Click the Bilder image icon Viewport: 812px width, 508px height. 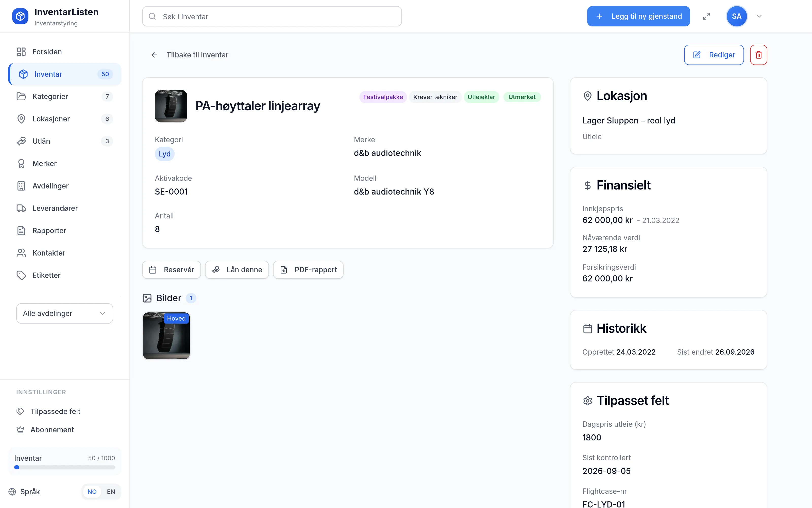147,298
